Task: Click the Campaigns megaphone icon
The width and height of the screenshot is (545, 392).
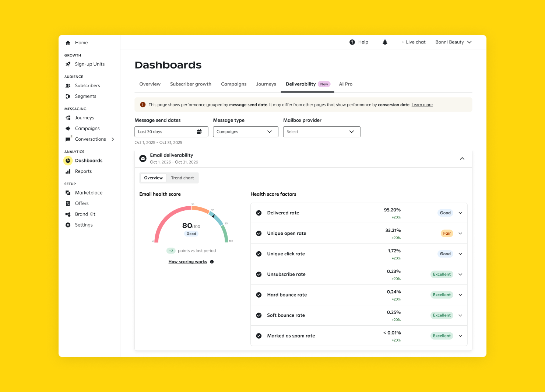Action: point(68,129)
